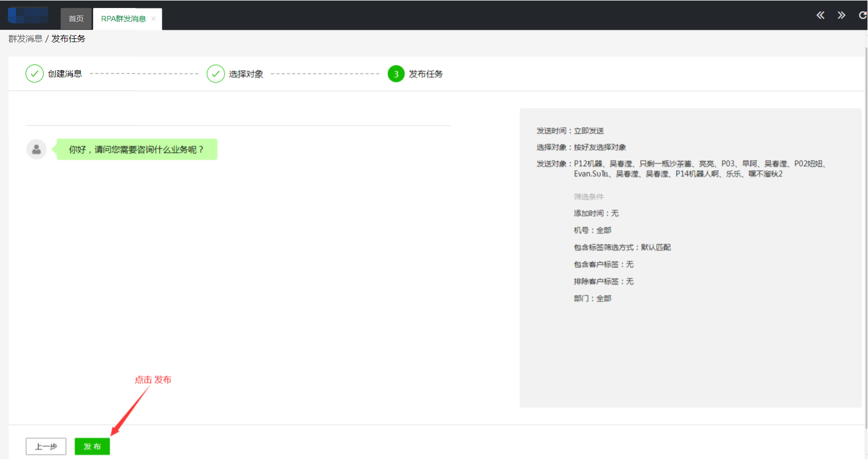Screen dimensions: 868x463
Task: Select the RPA群发消息 tab
Action: [123, 19]
